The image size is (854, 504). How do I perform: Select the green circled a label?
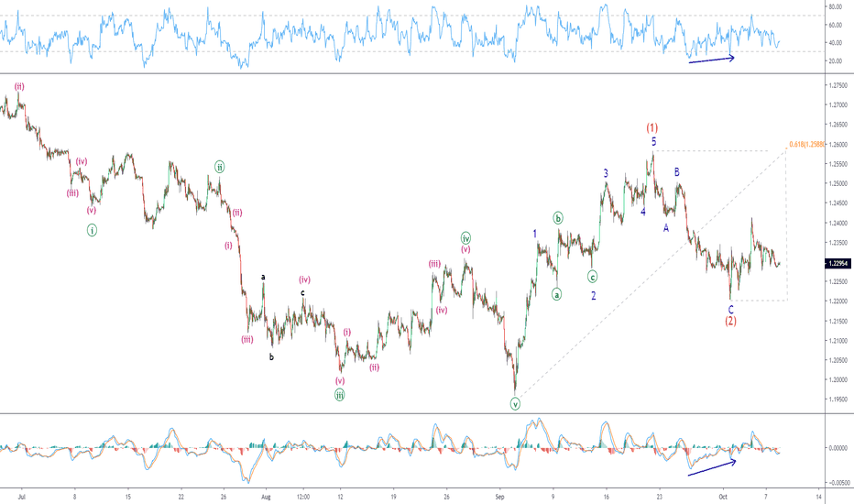coord(556,295)
